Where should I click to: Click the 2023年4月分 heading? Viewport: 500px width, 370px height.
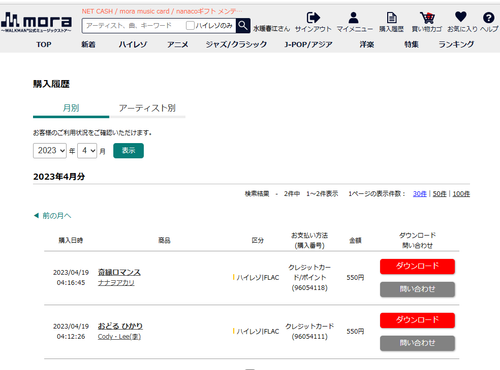click(59, 177)
